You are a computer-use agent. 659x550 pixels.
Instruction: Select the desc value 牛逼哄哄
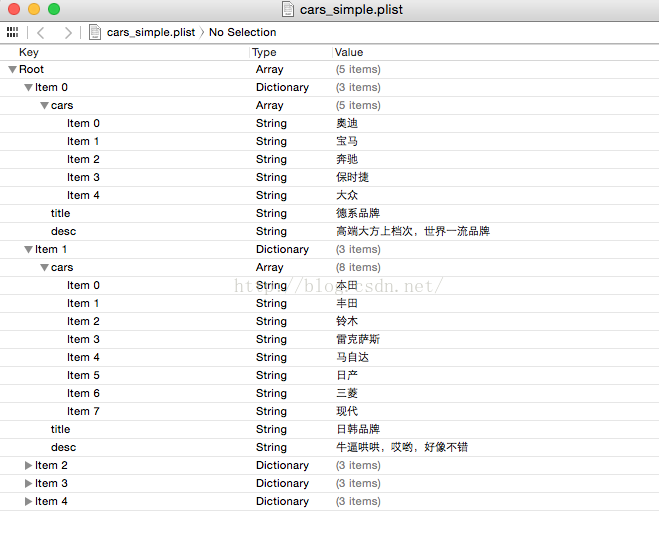pos(402,447)
